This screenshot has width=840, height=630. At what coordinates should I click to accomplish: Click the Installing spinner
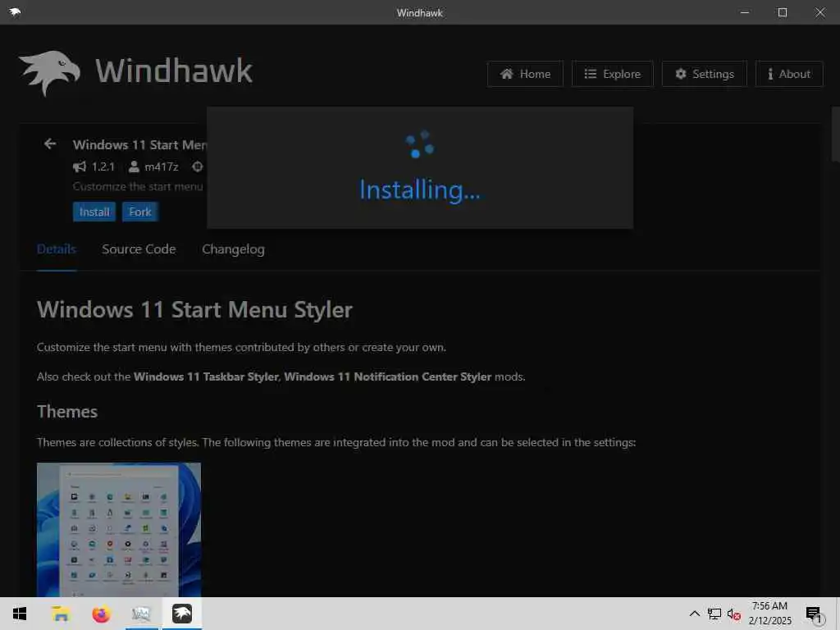coord(419,144)
